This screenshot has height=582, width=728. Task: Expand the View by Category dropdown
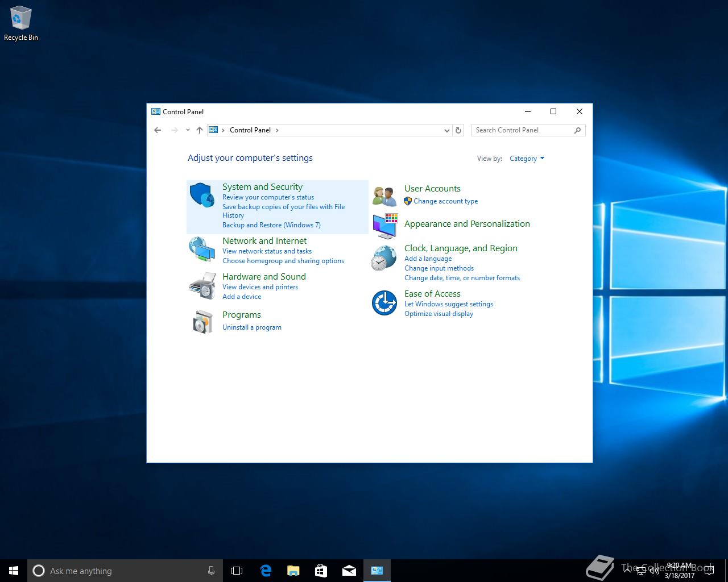tap(527, 159)
